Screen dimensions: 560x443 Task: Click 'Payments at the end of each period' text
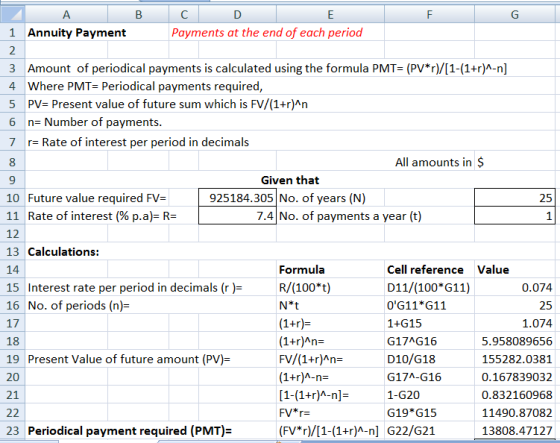click(x=267, y=33)
